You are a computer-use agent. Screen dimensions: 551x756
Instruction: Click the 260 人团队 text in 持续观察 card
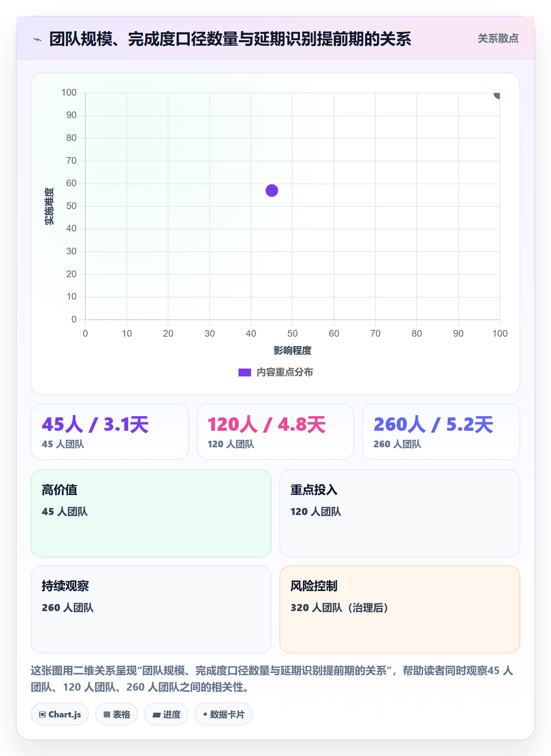[68, 608]
